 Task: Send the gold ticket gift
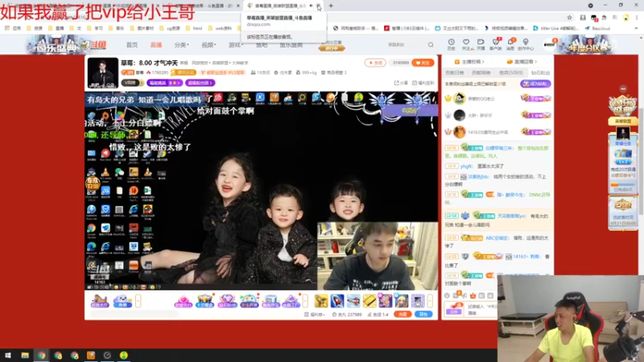click(369, 301)
